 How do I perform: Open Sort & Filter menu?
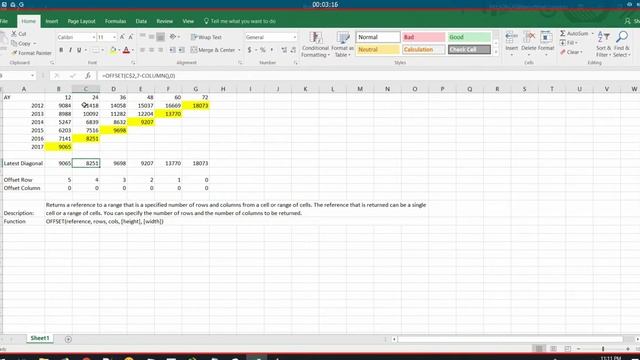603,44
